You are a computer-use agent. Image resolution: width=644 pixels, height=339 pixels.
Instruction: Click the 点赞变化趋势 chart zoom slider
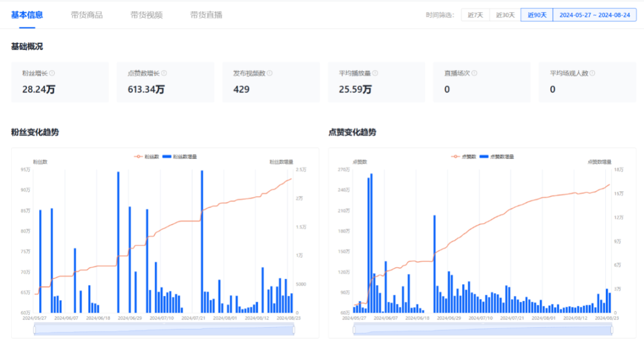point(483,330)
